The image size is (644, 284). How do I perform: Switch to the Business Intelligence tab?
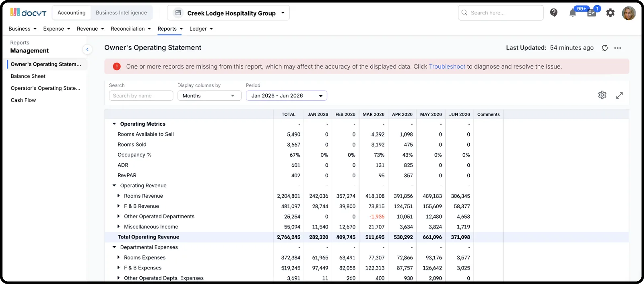(121, 13)
